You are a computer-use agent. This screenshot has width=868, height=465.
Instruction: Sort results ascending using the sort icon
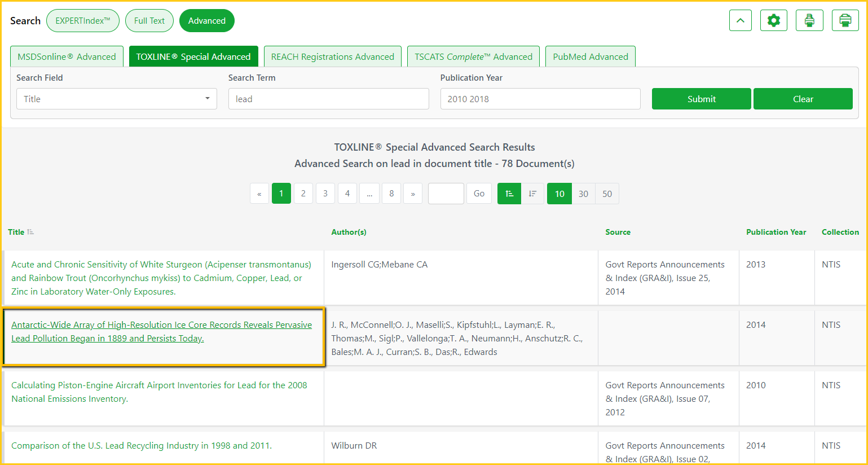[x=509, y=194]
